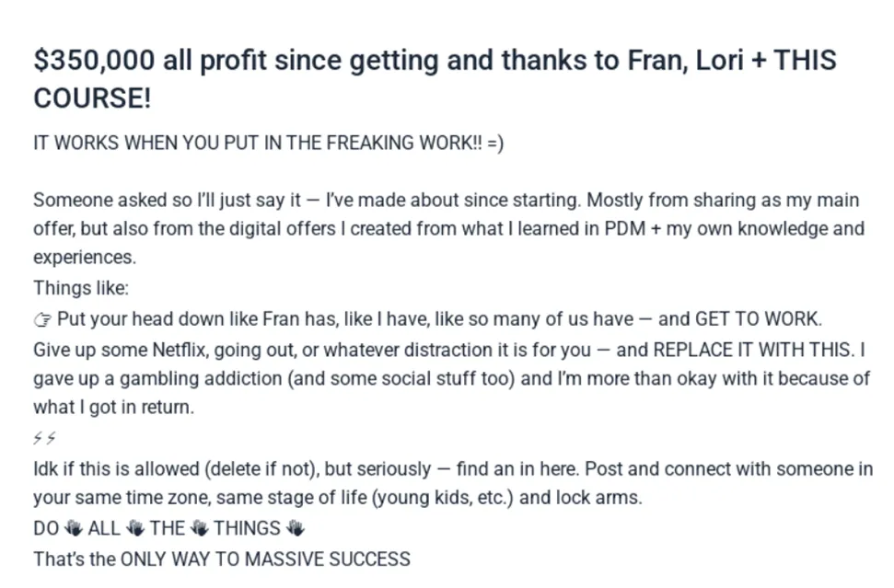
Task: Click the 'Things like:' line
Action: click(81, 289)
